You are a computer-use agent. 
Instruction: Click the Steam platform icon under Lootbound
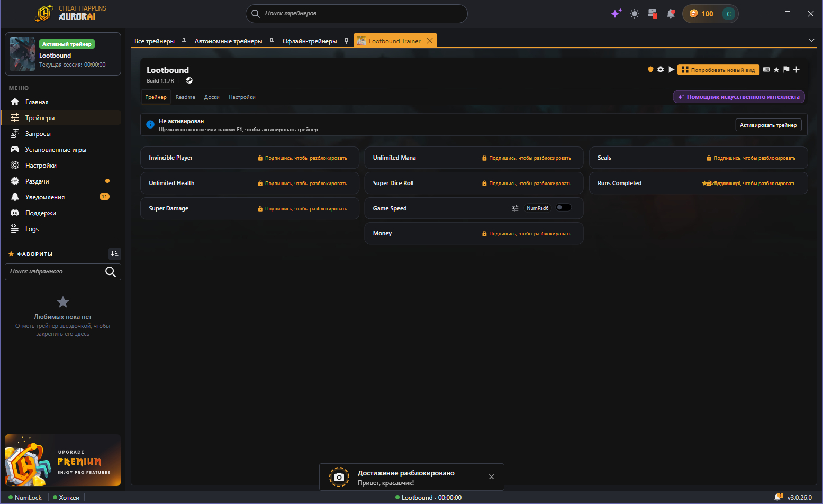(x=189, y=80)
